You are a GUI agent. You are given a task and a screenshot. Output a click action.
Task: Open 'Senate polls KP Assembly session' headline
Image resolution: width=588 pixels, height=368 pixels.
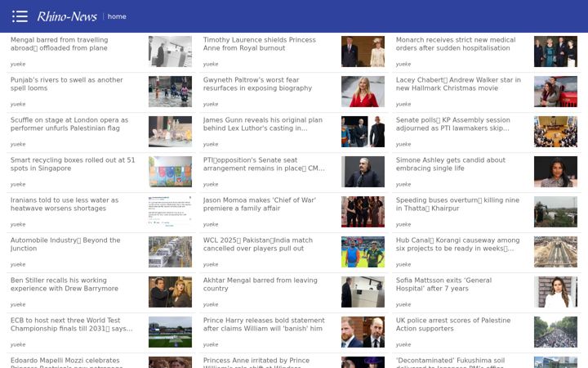coord(453,124)
